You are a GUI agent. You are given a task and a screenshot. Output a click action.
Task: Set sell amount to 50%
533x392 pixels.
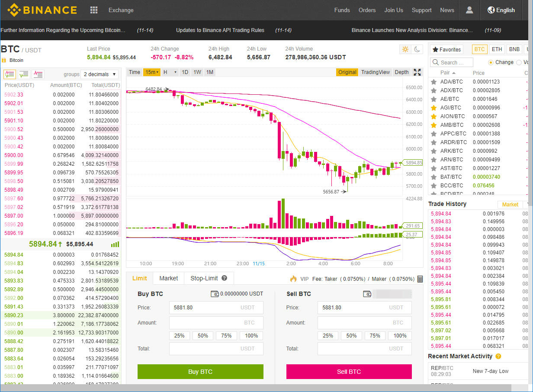351,336
